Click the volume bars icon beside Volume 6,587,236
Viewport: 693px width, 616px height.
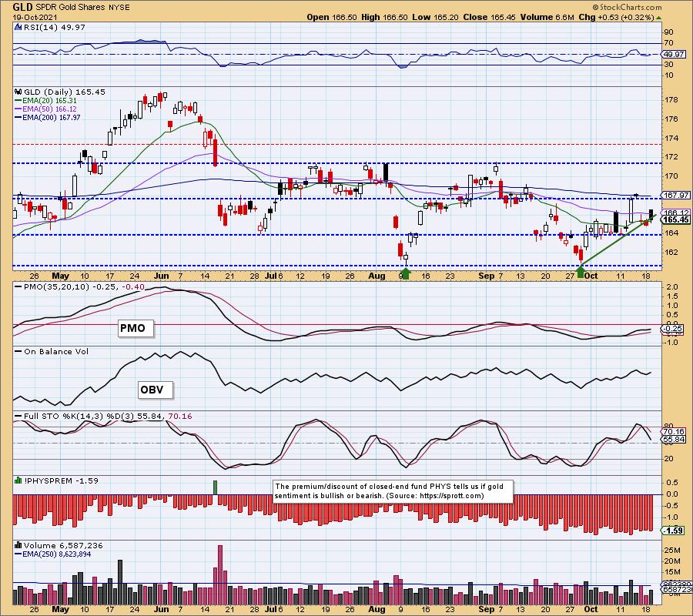pos(18,545)
